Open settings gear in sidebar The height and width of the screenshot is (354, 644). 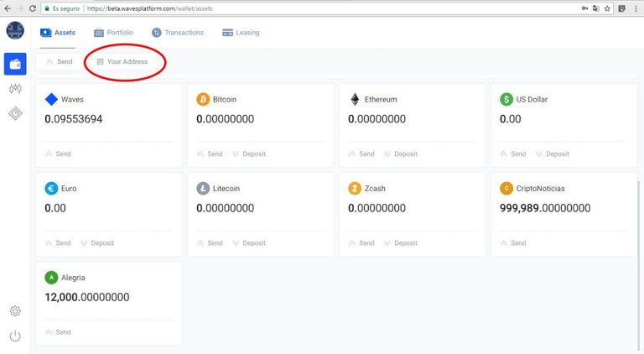(x=15, y=311)
